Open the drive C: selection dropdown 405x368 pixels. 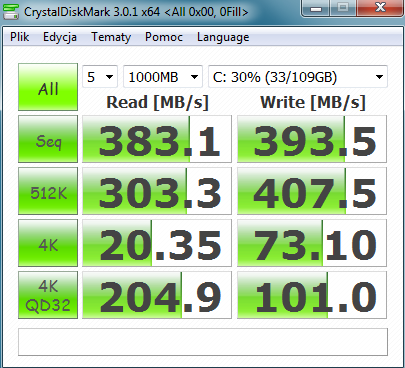[298, 77]
